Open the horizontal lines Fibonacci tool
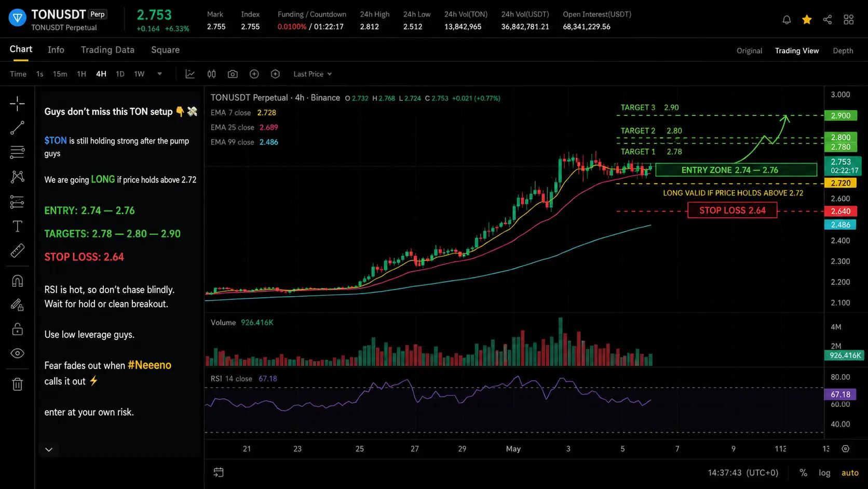868x489 pixels. 17,152
